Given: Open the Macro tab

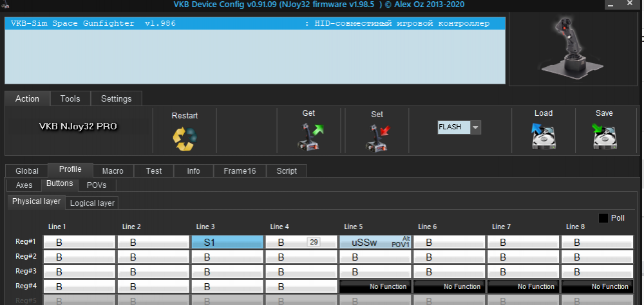Looking at the screenshot, I should (113, 171).
